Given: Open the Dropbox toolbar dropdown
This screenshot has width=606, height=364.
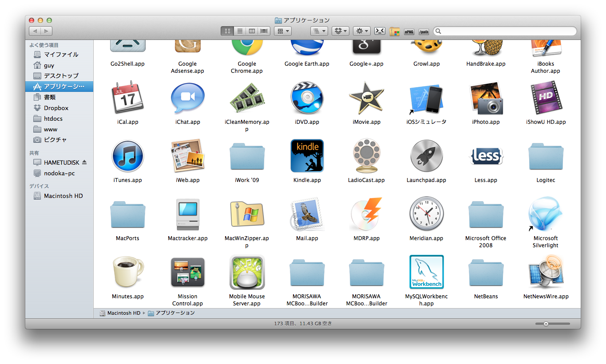Looking at the screenshot, I should coord(341,31).
